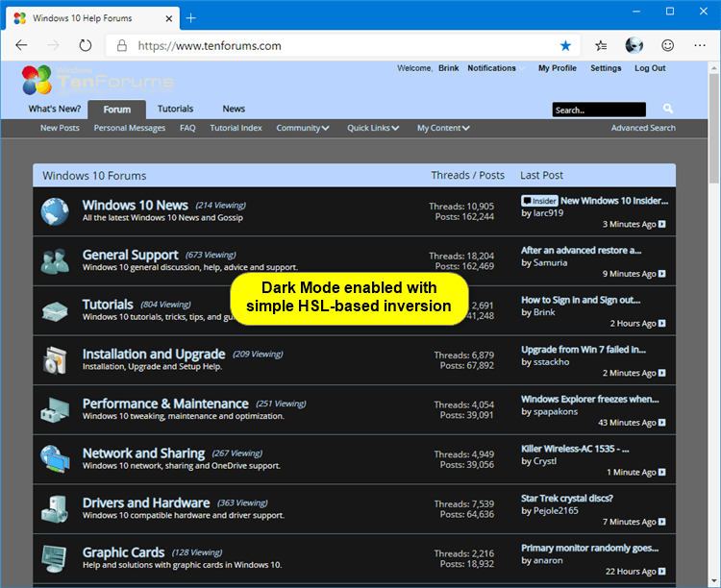Open the browser profile avatar

click(x=634, y=45)
